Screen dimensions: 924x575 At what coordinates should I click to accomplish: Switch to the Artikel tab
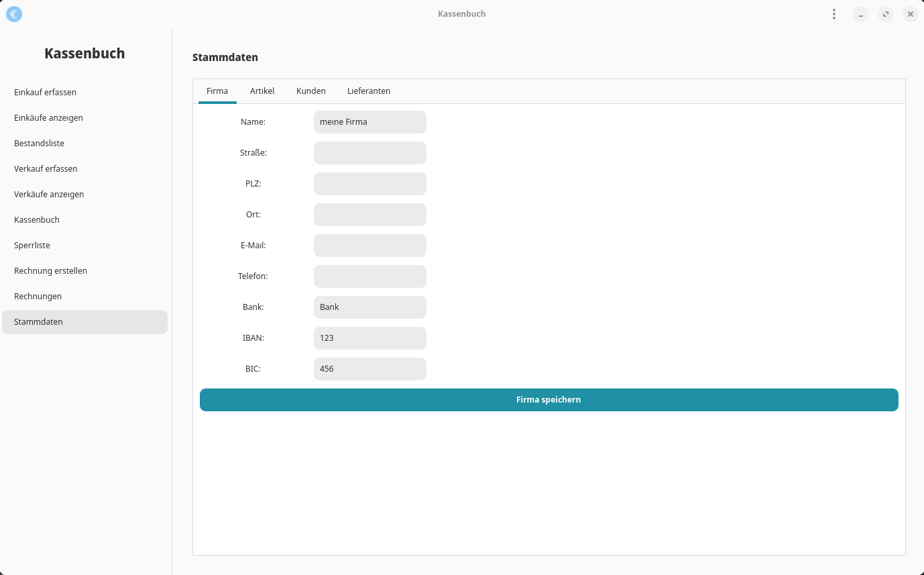click(x=262, y=91)
